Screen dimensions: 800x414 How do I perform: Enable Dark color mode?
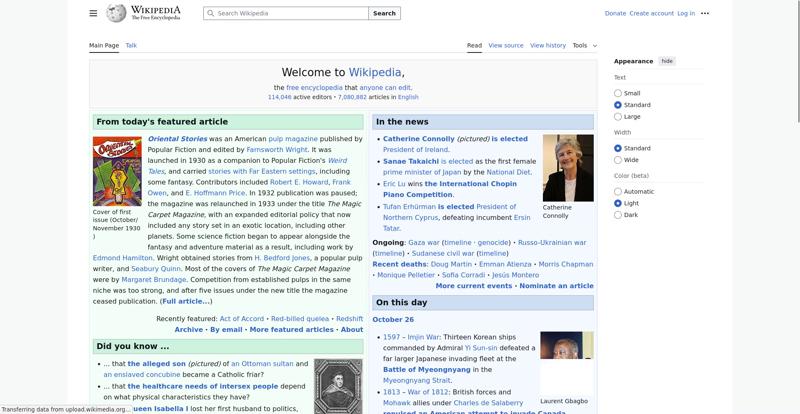[618, 215]
